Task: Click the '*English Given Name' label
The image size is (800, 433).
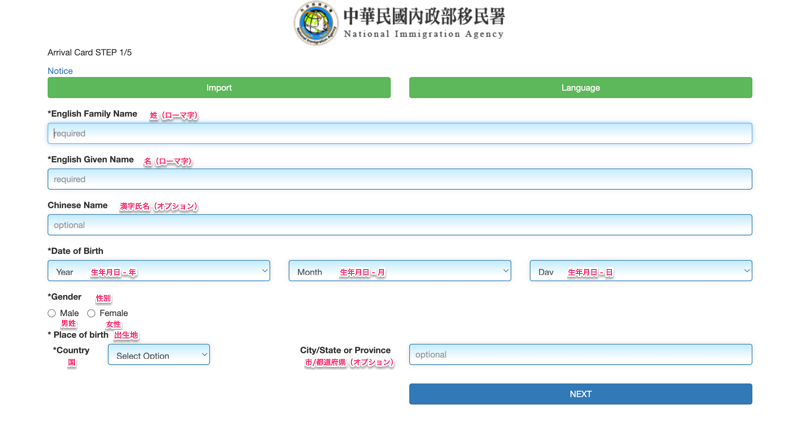Action: pyautogui.click(x=90, y=160)
